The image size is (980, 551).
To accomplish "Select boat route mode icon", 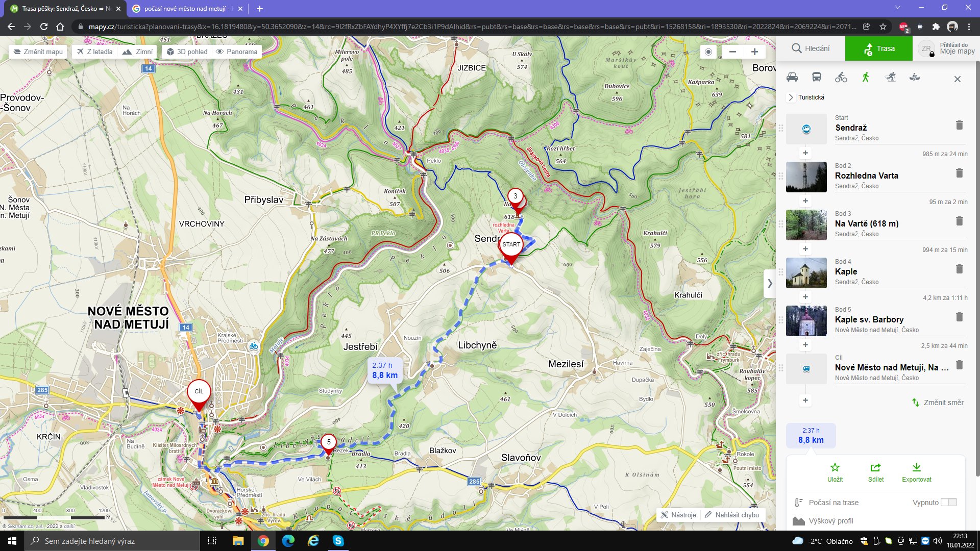I will point(915,78).
